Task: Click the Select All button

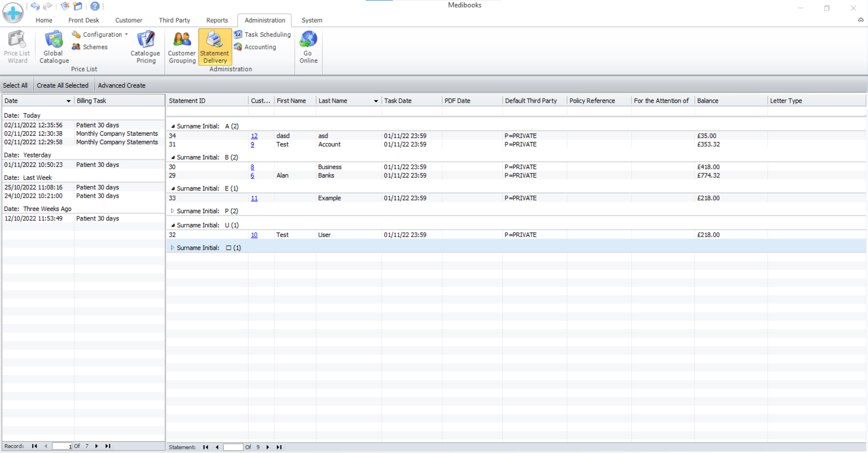Action: 15,86
